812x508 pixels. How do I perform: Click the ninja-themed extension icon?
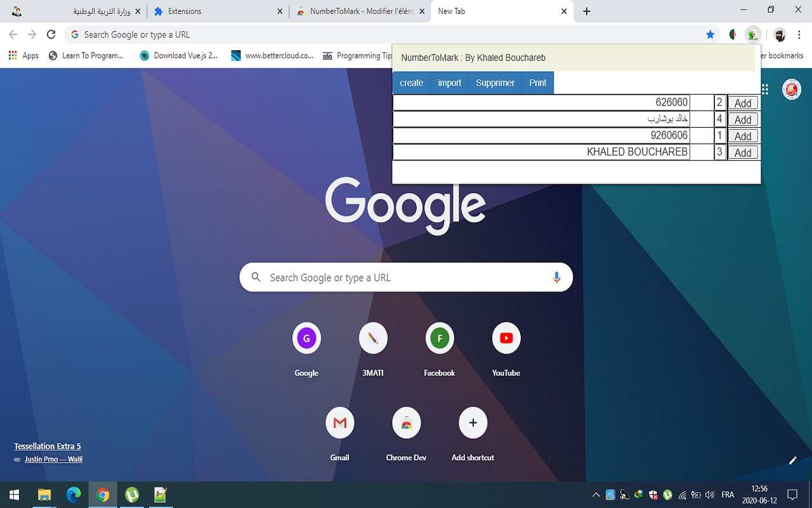(779, 34)
